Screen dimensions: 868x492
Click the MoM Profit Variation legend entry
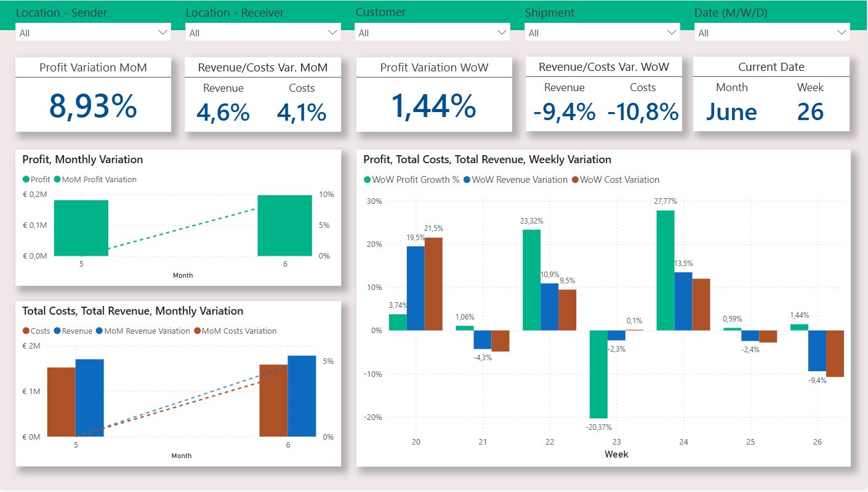[98, 180]
